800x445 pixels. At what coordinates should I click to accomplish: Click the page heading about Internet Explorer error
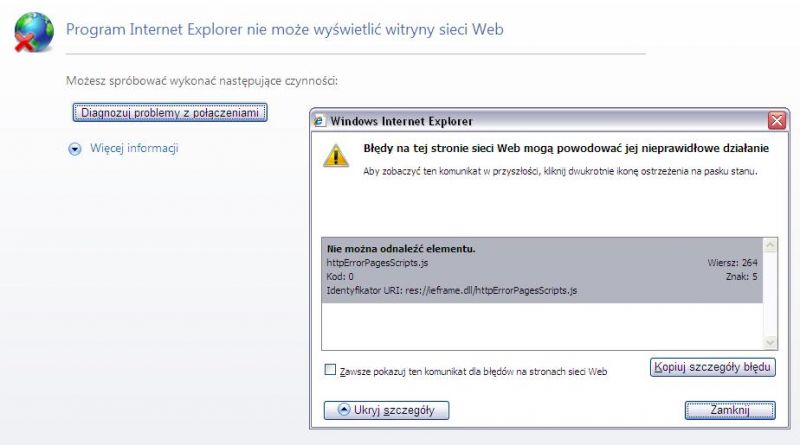[x=285, y=30]
